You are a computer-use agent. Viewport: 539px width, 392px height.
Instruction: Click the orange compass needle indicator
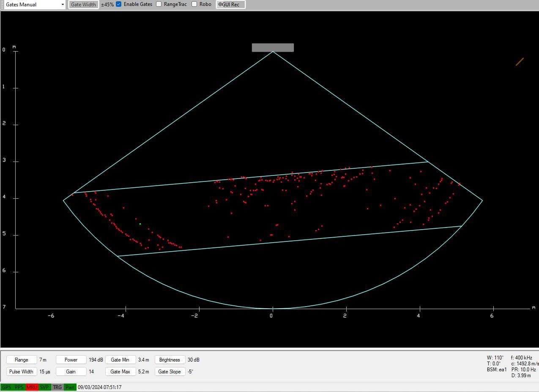point(520,62)
